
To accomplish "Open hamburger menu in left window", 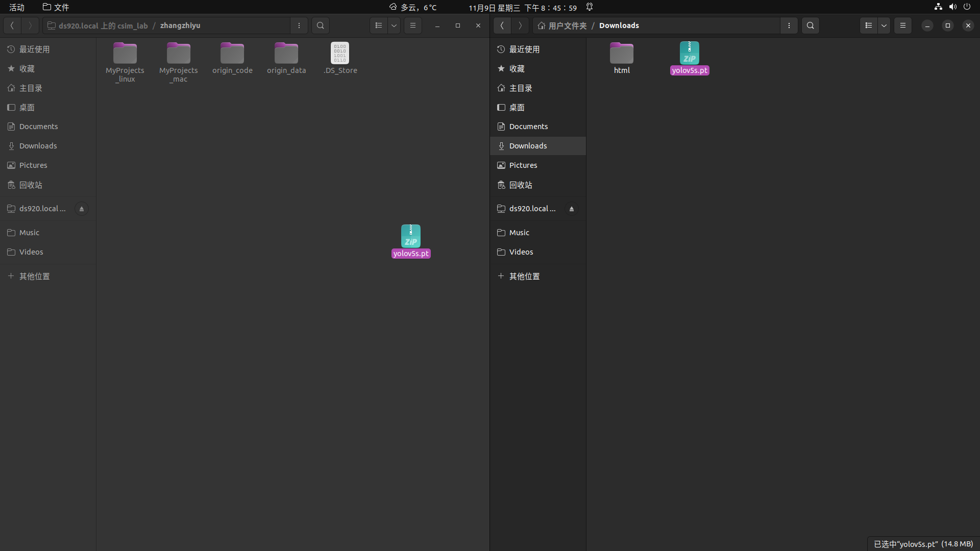I will click(413, 26).
